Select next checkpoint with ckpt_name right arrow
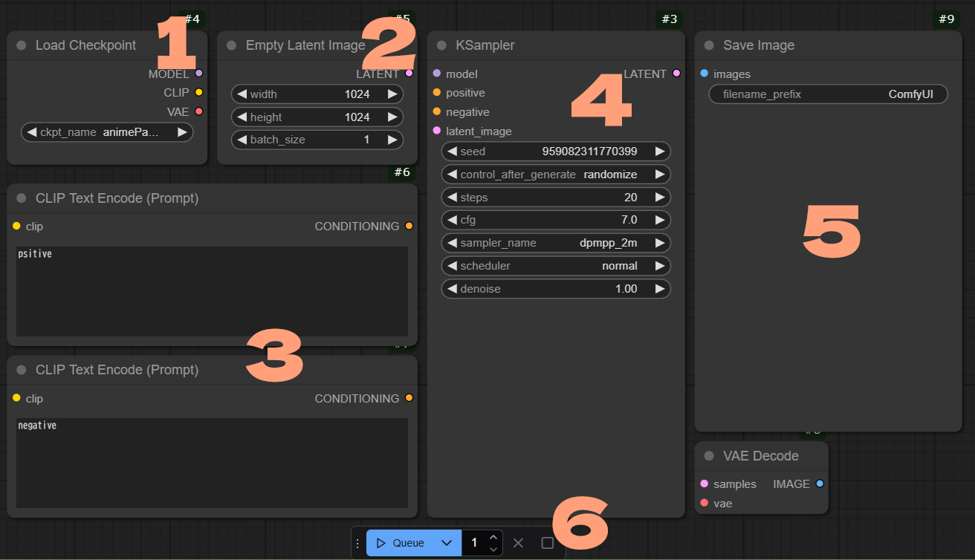 pyautogui.click(x=182, y=132)
